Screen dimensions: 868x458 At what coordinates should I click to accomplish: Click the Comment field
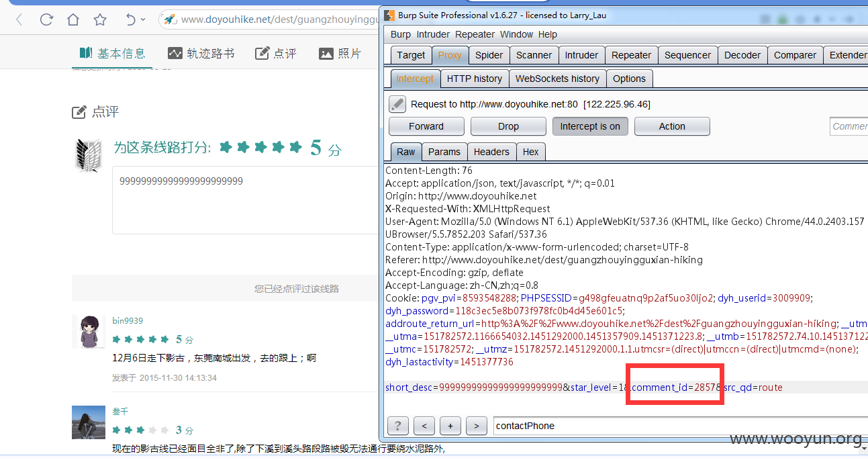tap(849, 126)
